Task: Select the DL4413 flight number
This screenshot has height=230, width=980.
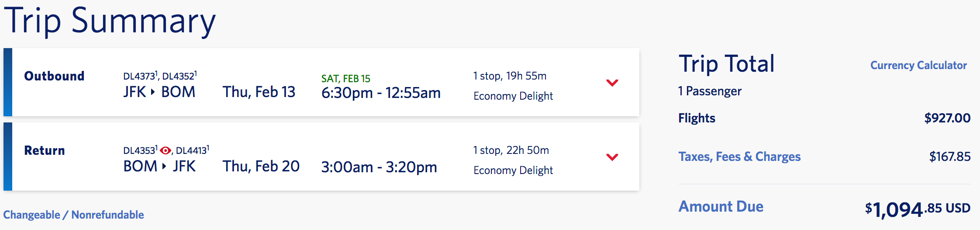Action: [191, 151]
